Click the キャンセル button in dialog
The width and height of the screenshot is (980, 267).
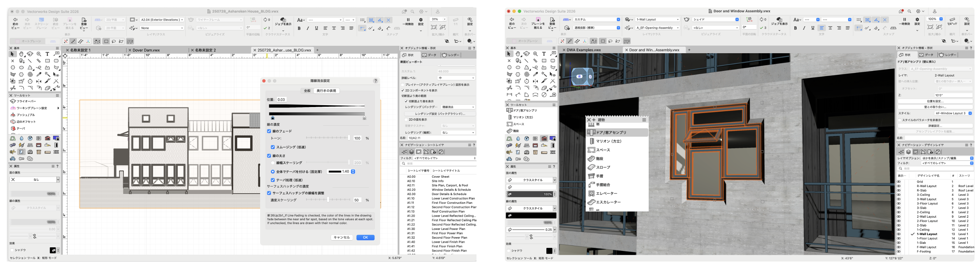pyautogui.click(x=341, y=238)
